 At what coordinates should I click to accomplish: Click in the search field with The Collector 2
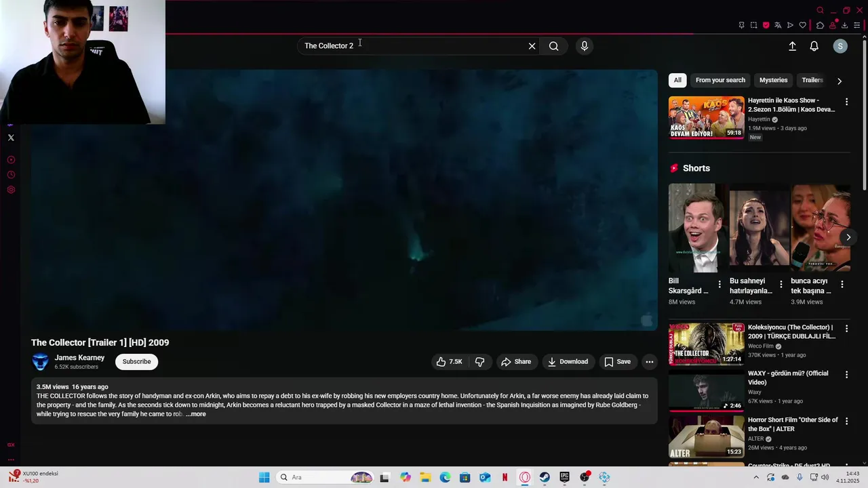coord(414,46)
